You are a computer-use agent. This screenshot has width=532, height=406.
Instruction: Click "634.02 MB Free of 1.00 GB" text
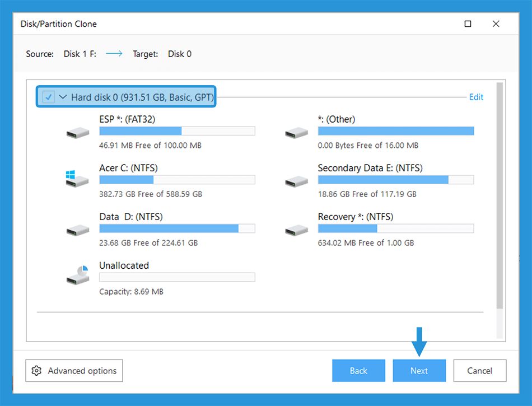tap(366, 243)
